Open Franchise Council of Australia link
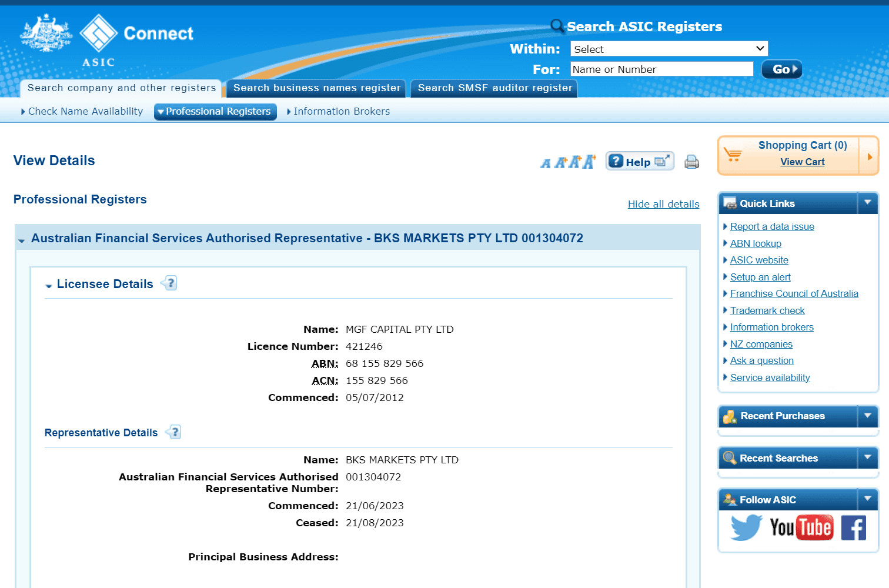Image resolution: width=889 pixels, height=588 pixels. click(794, 293)
